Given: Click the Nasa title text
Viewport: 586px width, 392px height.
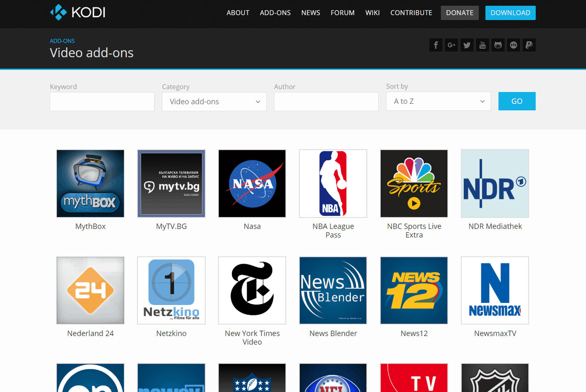Looking at the screenshot, I should coord(252,226).
